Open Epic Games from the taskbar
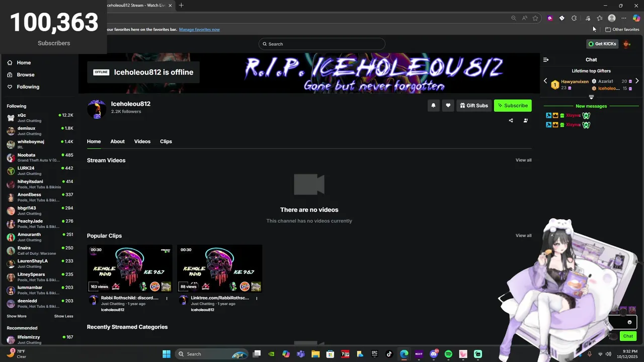644x362 pixels. point(374,354)
